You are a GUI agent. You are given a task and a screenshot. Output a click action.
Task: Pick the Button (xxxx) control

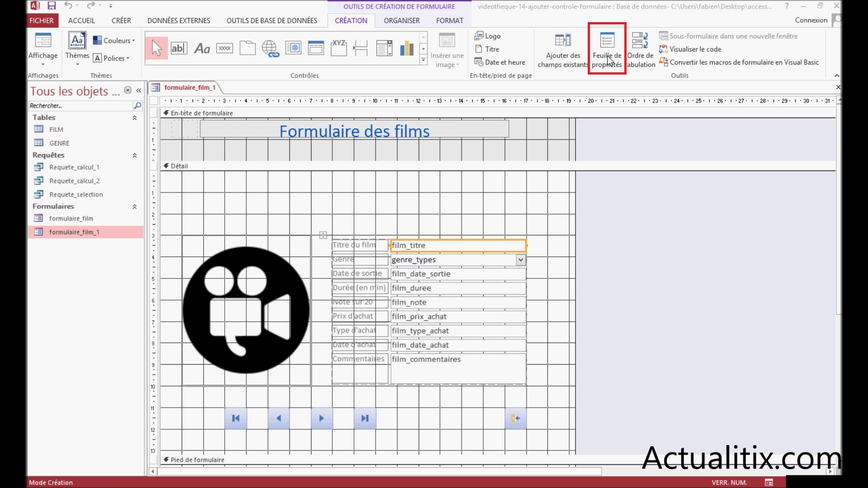tap(225, 48)
